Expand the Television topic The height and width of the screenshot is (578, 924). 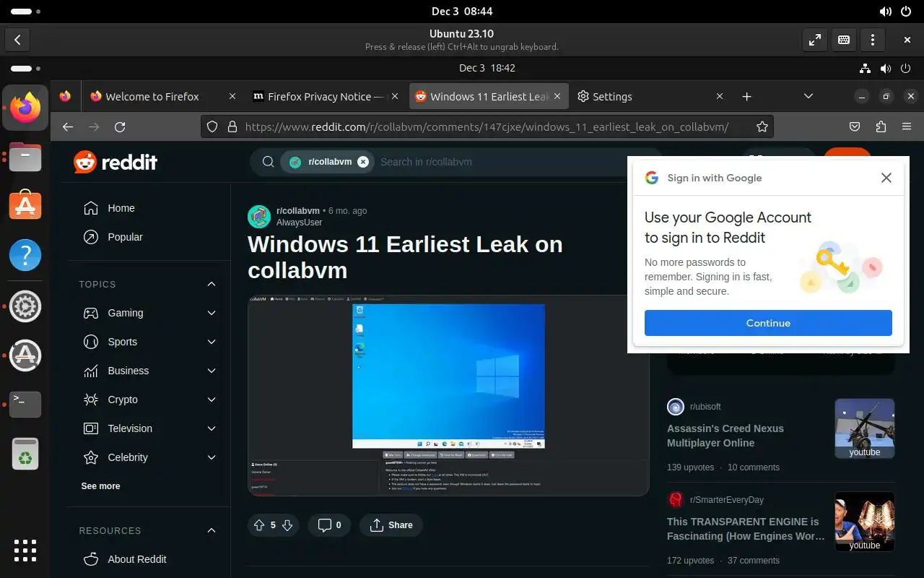pos(212,428)
